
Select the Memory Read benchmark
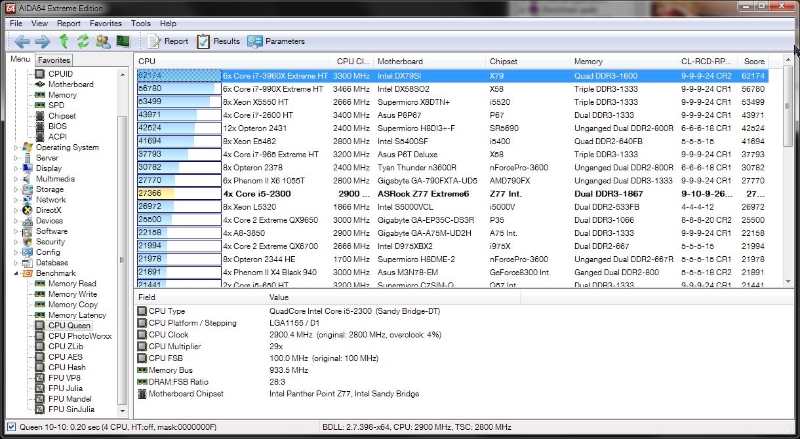click(72, 284)
